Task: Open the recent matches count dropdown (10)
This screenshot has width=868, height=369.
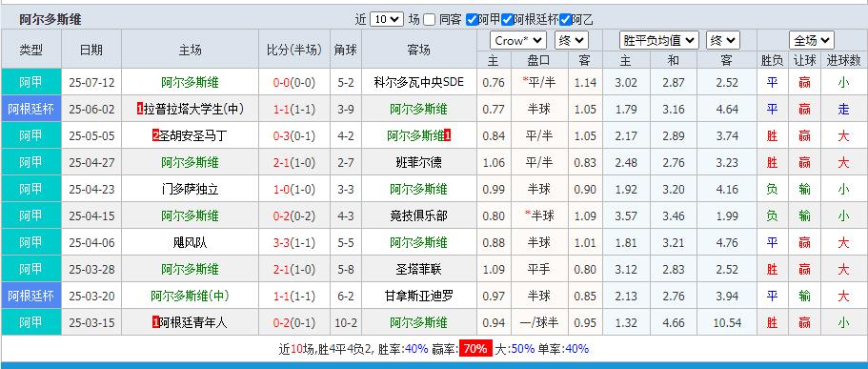Action: 387,19
